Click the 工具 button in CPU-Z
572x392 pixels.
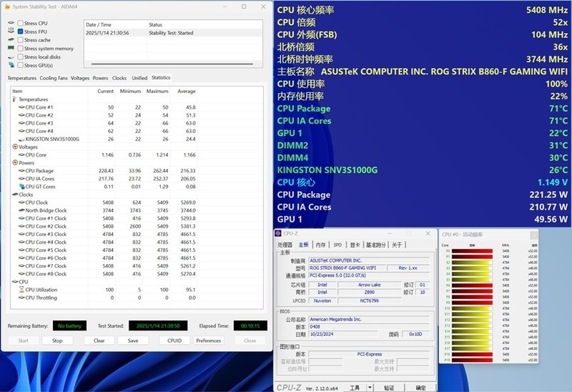355,388
